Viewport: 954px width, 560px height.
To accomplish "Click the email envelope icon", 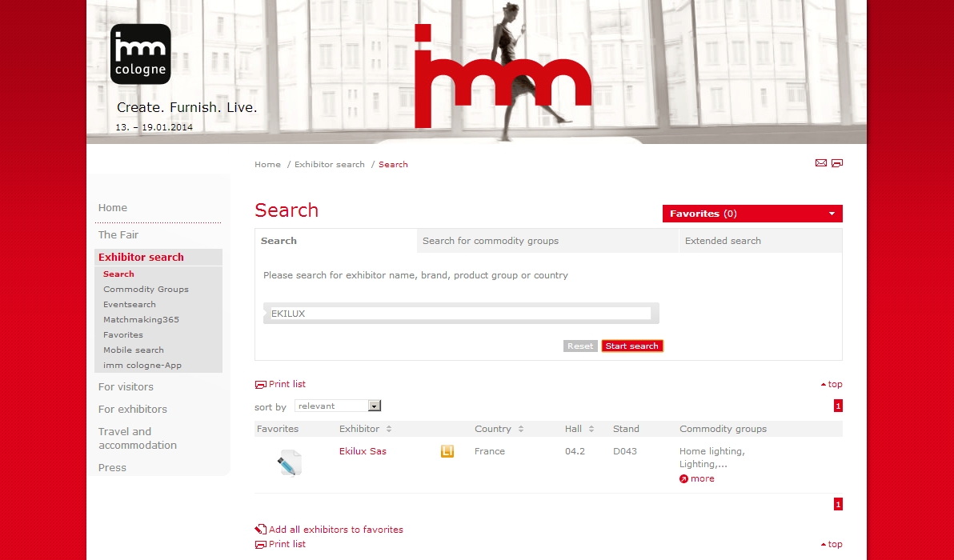I will pyautogui.click(x=820, y=163).
